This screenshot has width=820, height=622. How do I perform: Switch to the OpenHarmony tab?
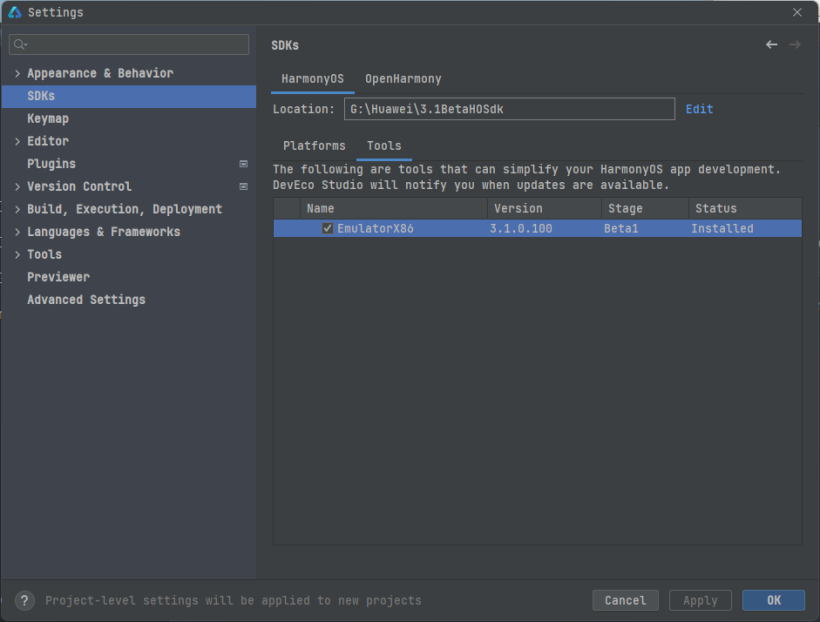click(403, 78)
